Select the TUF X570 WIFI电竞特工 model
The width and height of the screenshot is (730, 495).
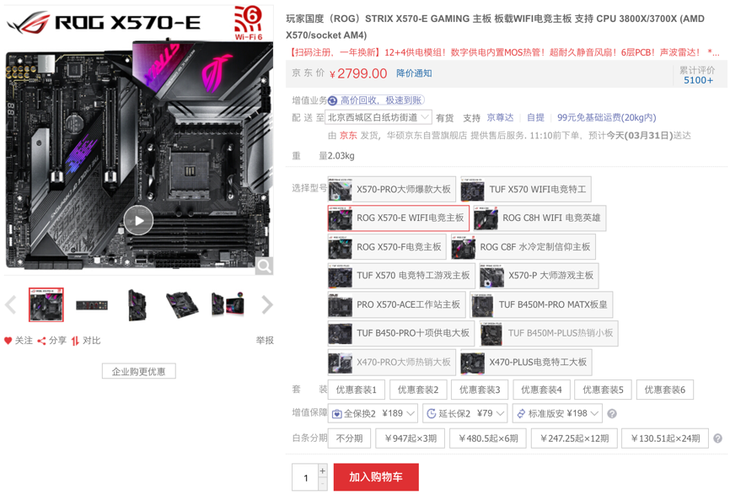pyautogui.click(x=526, y=189)
